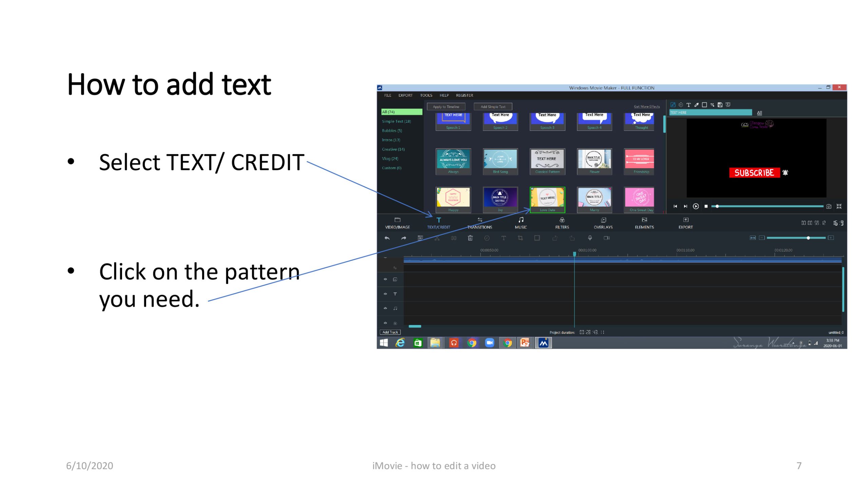The width and height of the screenshot is (868, 488).
Task: Click the crop tool icon
Action: pyautogui.click(x=520, y=238)
